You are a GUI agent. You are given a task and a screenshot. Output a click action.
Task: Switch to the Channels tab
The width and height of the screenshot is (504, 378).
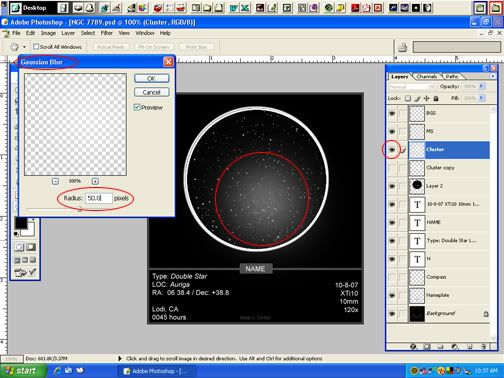427,76
